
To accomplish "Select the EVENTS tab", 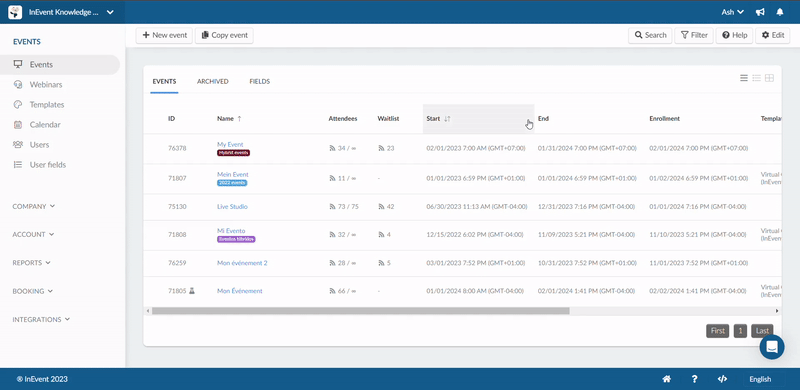I will (164, 82).
